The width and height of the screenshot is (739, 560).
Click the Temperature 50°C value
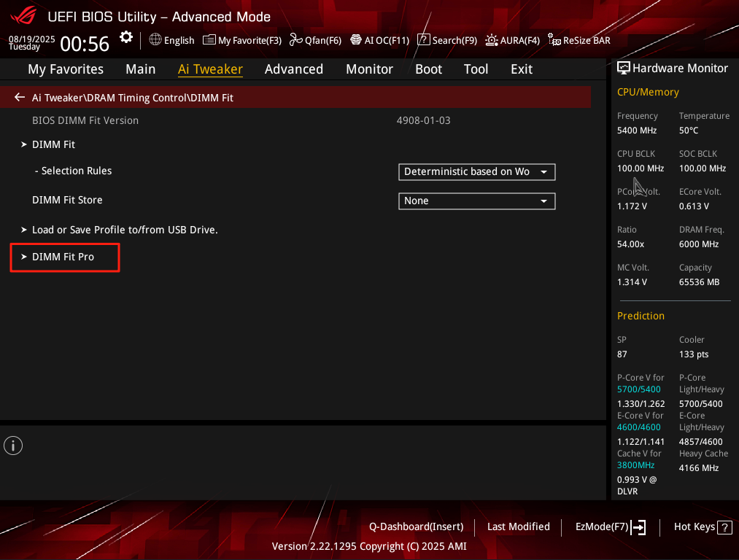point(689,131)
